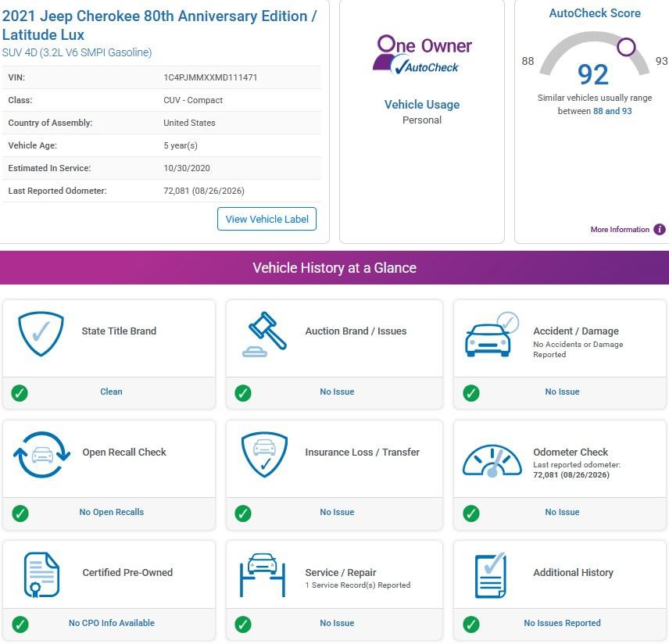The height and width of the screenshot is (644, 669).
Task: Click the Odometer Check gauge icon
Action: [x=492, y=460]
